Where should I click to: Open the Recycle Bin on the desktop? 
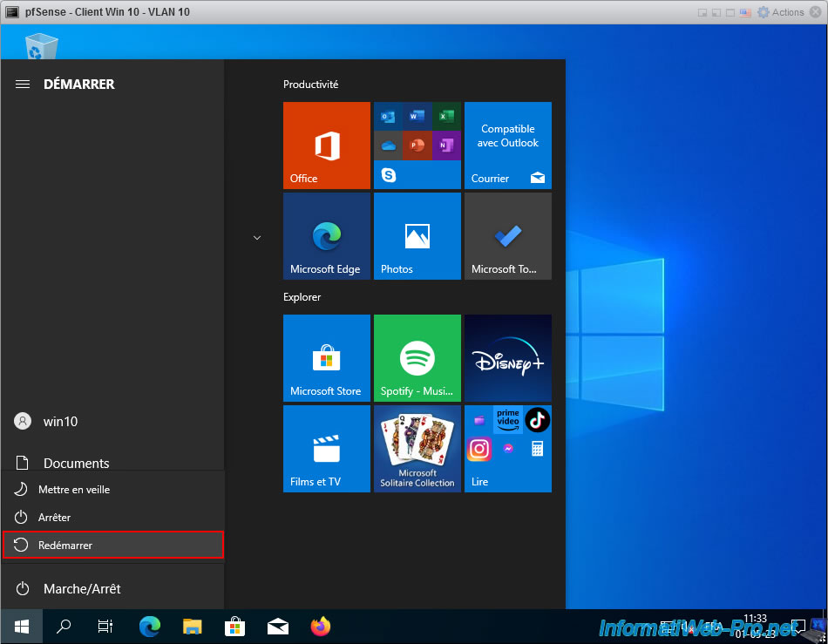pyautogui.click(x=41, y=46)
